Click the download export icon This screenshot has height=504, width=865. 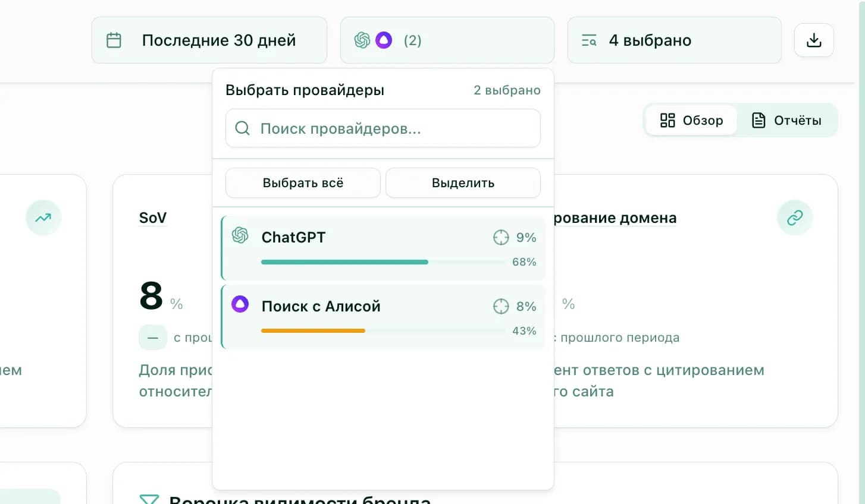tap(813, 40)
